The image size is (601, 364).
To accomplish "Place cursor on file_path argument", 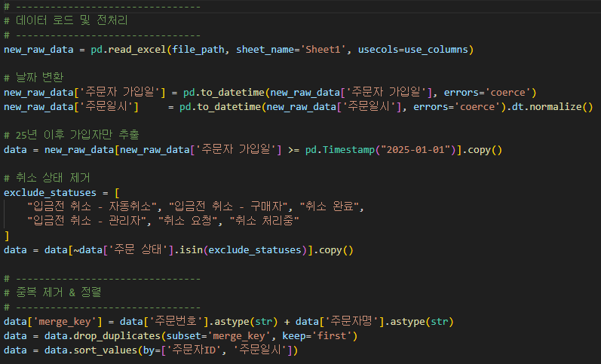I will click(198, 50).
